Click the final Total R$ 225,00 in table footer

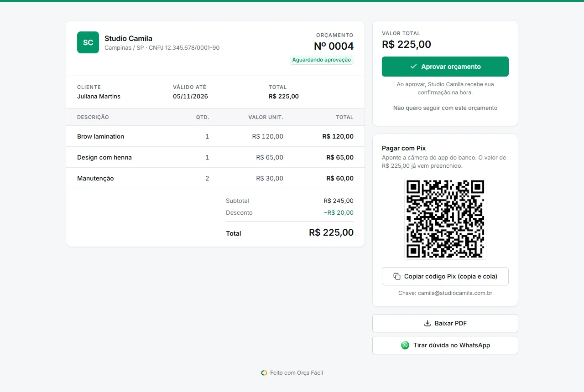(331, 232)
